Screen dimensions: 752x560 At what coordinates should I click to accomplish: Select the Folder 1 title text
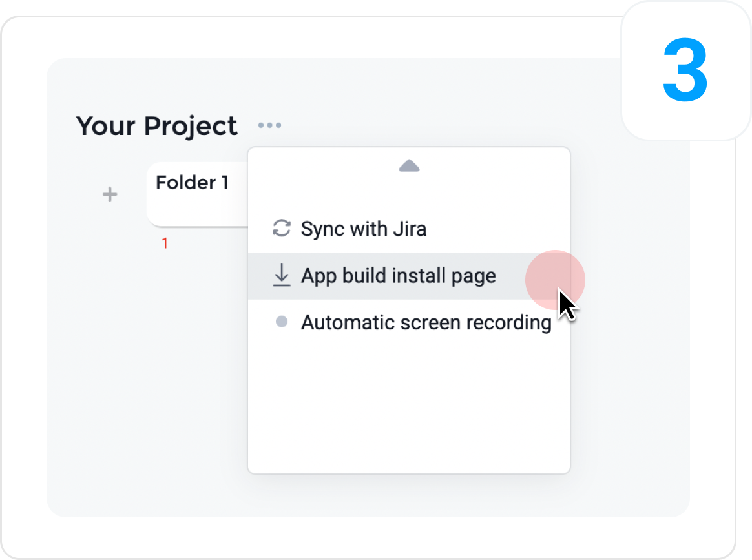[x=192, y=183]
